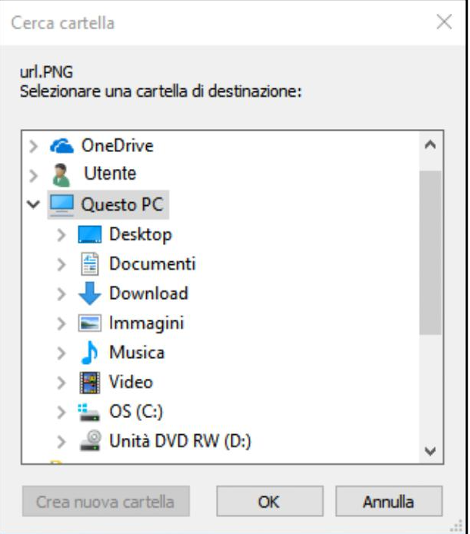Viewport: 470px width, 534px height.
Task: Pick the Immagini pictures icon
Action: point(90,323)
